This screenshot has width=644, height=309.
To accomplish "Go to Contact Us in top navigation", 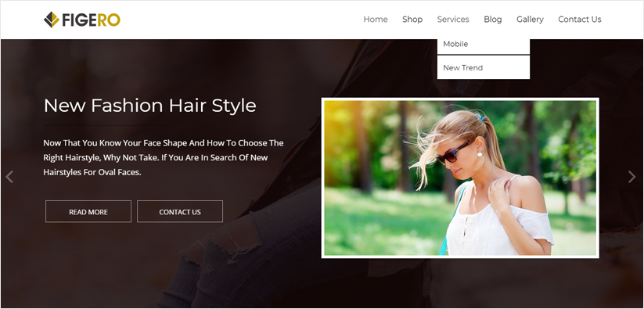I will click(580, 20).
